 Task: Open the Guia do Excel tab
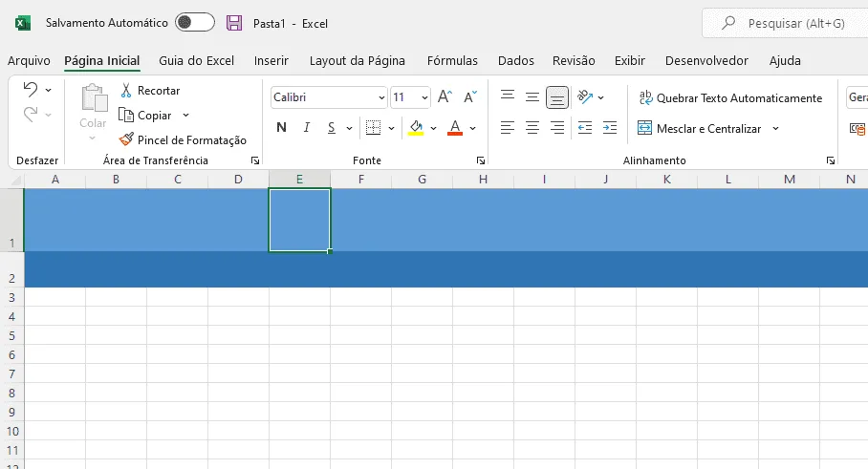197,61
